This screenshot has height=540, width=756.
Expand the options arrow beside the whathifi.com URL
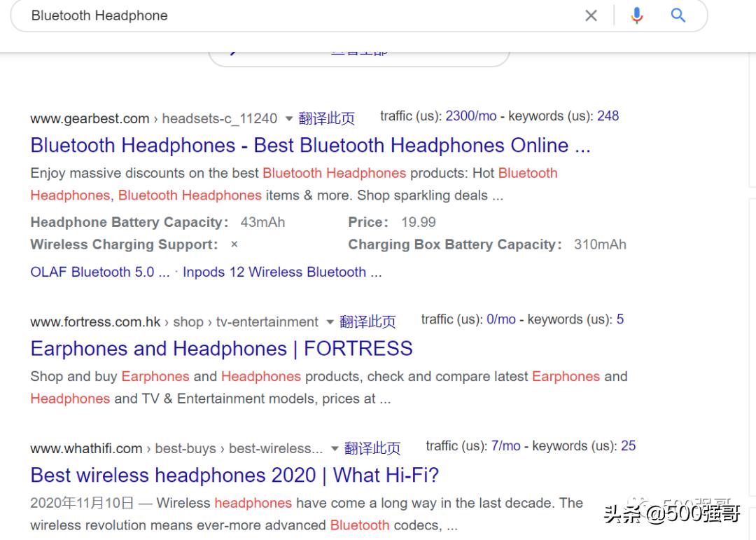333,448
